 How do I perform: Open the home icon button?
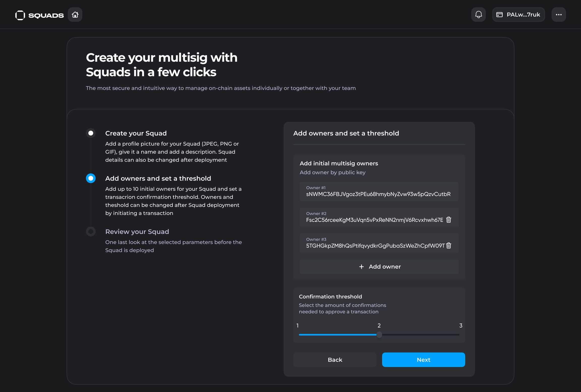tap(75, 15)
